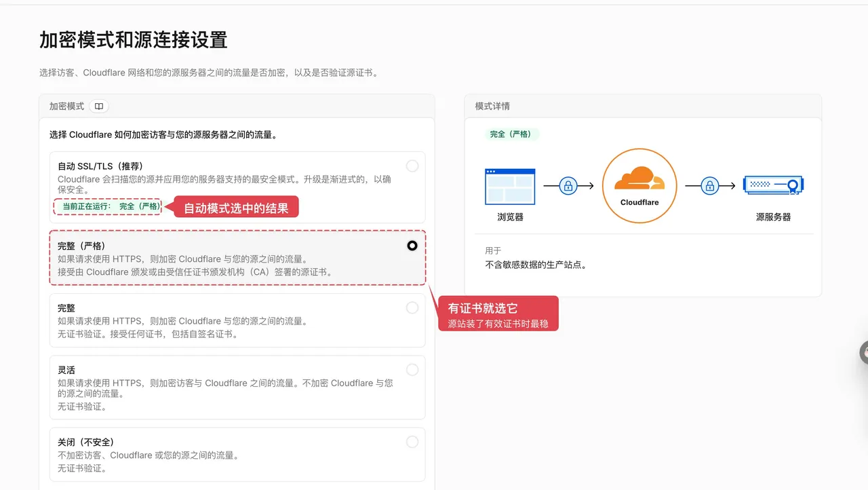This screenshot has height=490, width=868.
Task: Choose the 灵活 encryption mode radio
Action: (412, 370)
